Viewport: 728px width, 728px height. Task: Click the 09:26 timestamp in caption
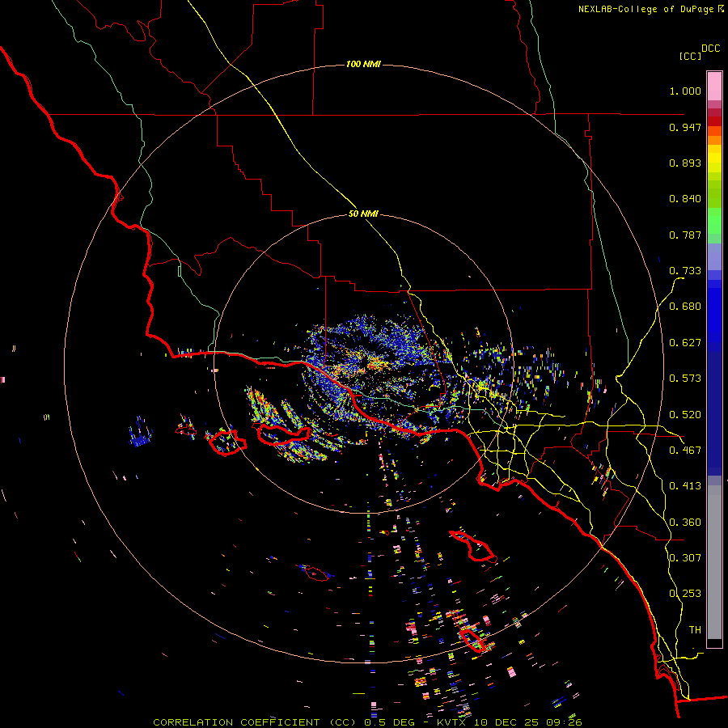pyautogui.click(x=563, y=722)
